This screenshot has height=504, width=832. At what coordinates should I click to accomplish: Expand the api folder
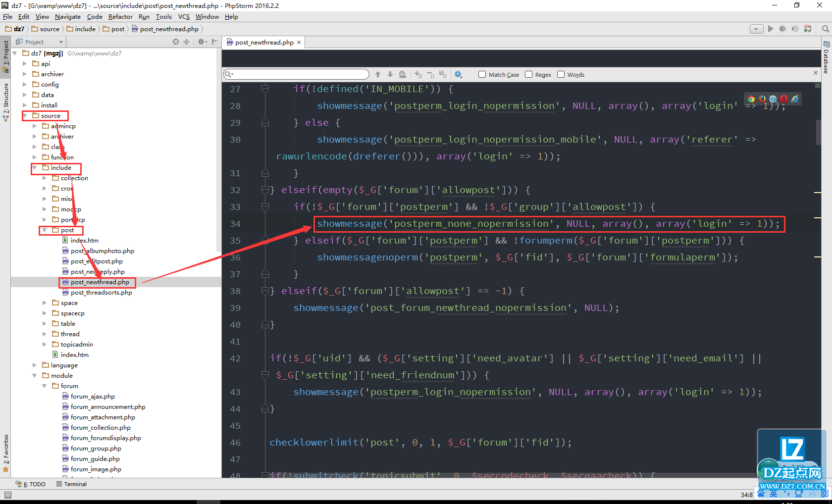25,64
